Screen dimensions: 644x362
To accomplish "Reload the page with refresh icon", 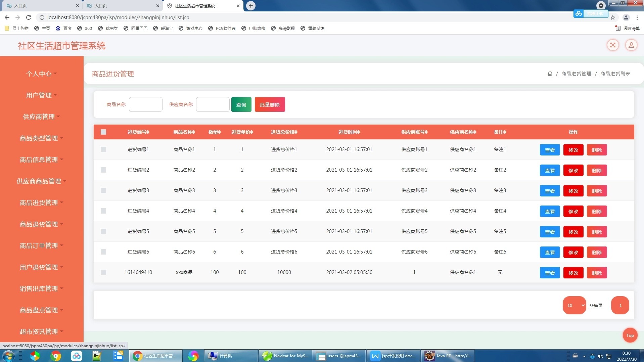I will pyautogui.click(x=29, y=17).
